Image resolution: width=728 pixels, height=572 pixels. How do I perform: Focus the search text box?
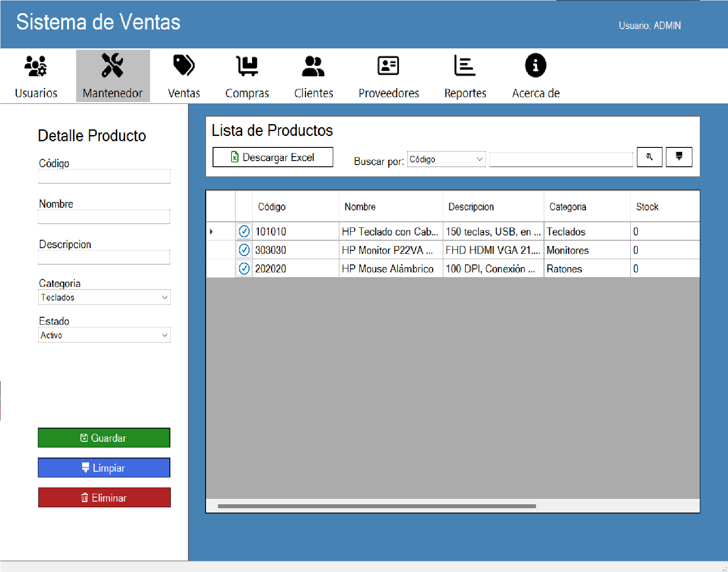click(561, 159)
